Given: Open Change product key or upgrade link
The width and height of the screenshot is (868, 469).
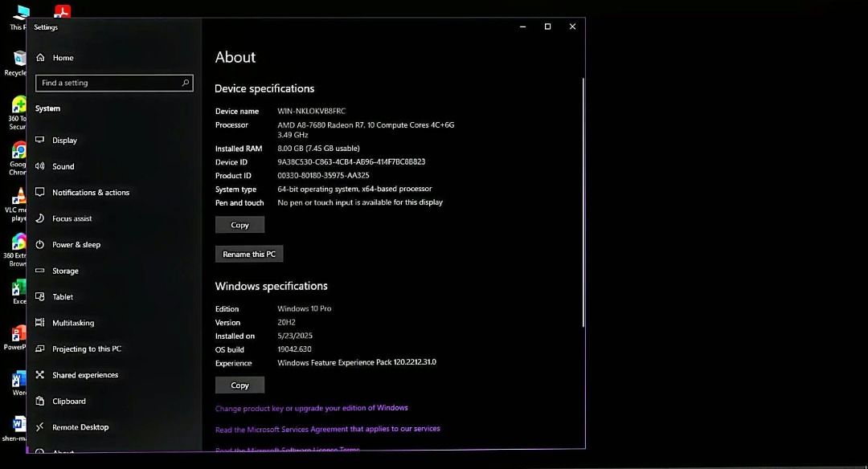Looking at the screenshot, I should coord(312,408).
